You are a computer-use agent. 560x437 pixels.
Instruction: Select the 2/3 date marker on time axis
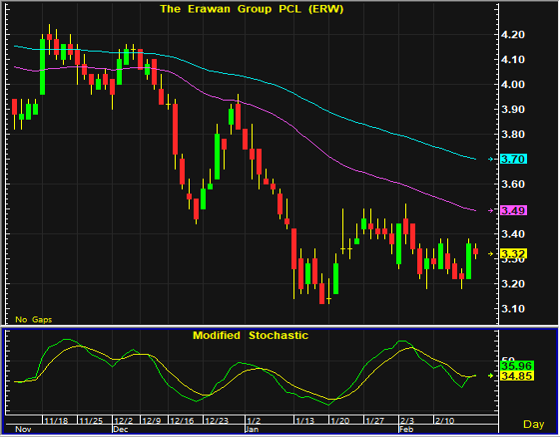coord(407,421)
